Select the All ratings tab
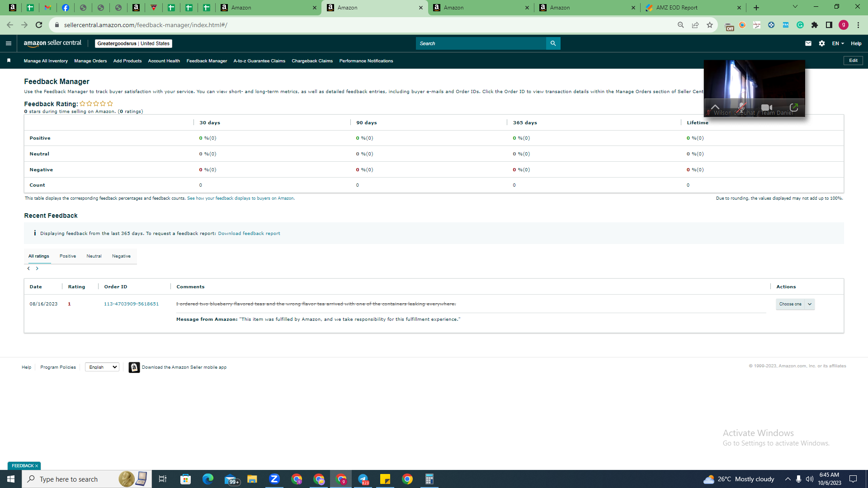This screenshot has width=868, height=488. [39, 256]
